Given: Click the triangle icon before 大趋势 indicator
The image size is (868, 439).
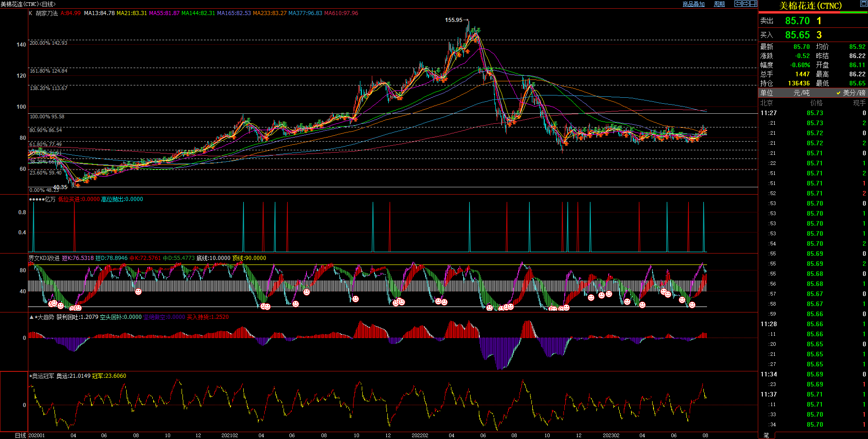Looking at the screenshot, I should pyautogui.click(x=31, y=317).
